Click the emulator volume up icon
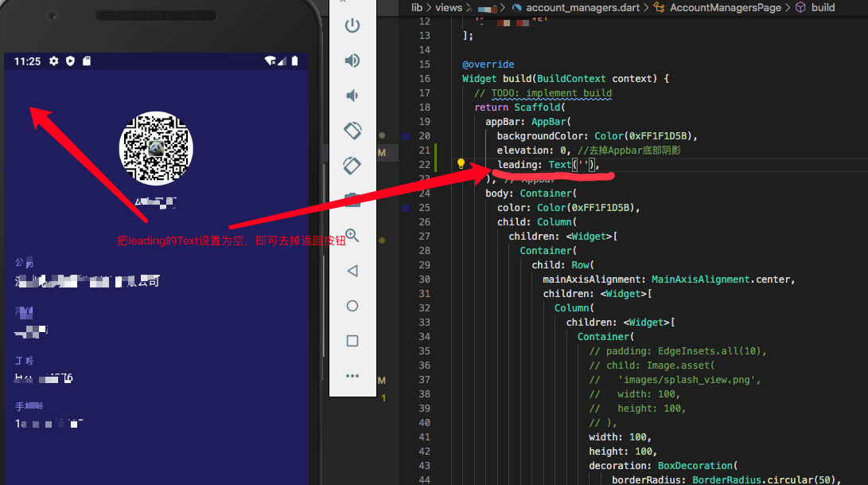This screenshot has height=485, width=868. [352, 61]
